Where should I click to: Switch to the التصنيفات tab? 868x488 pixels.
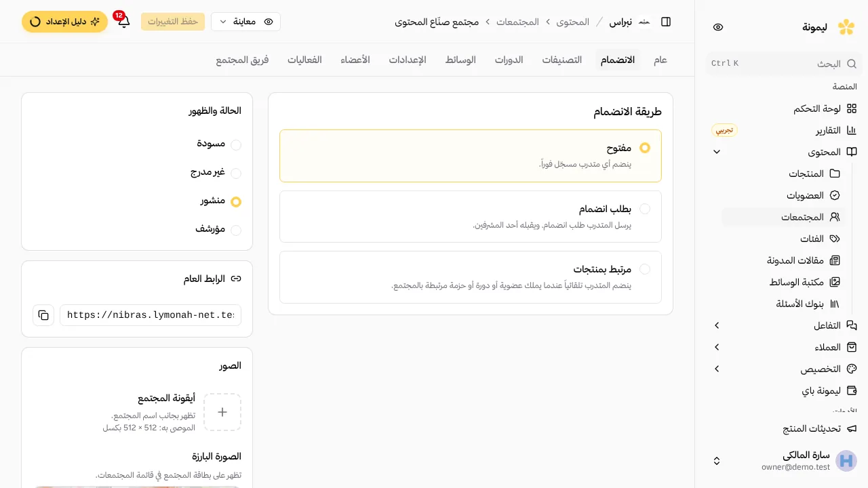point(562,60)
